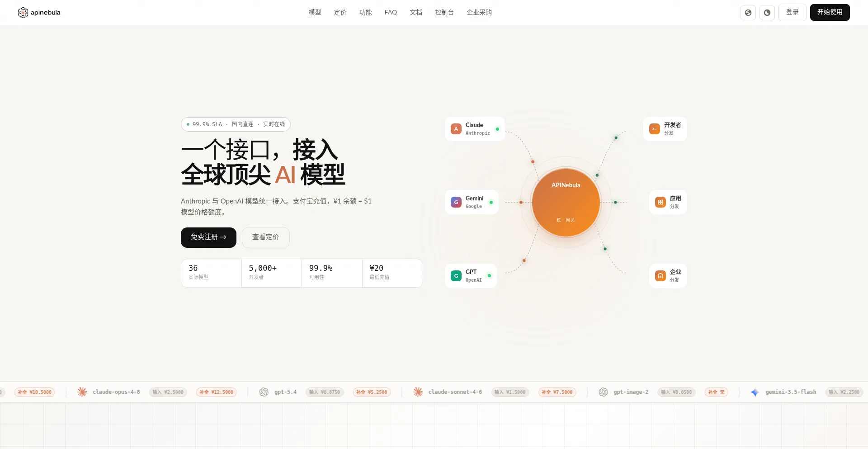Screen dimensions: 868x449
Task: Click the orange AI word in the headline
Action: coord(285,175)
